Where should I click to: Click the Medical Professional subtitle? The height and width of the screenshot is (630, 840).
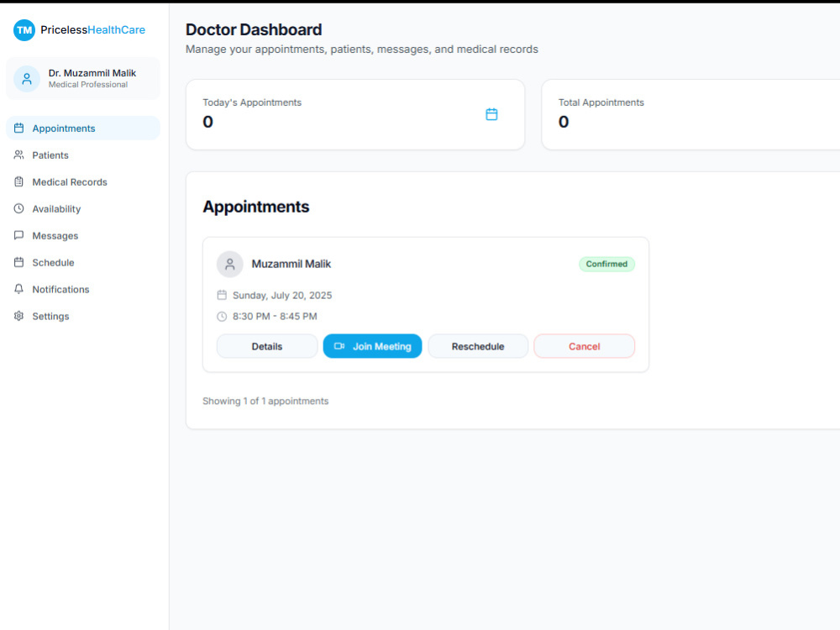(88, 85)
